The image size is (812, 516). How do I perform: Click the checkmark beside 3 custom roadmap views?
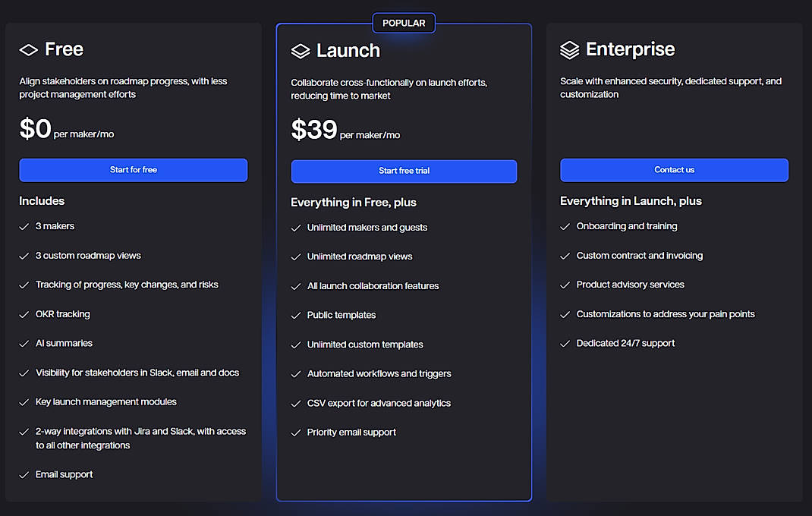pos(24,256)
